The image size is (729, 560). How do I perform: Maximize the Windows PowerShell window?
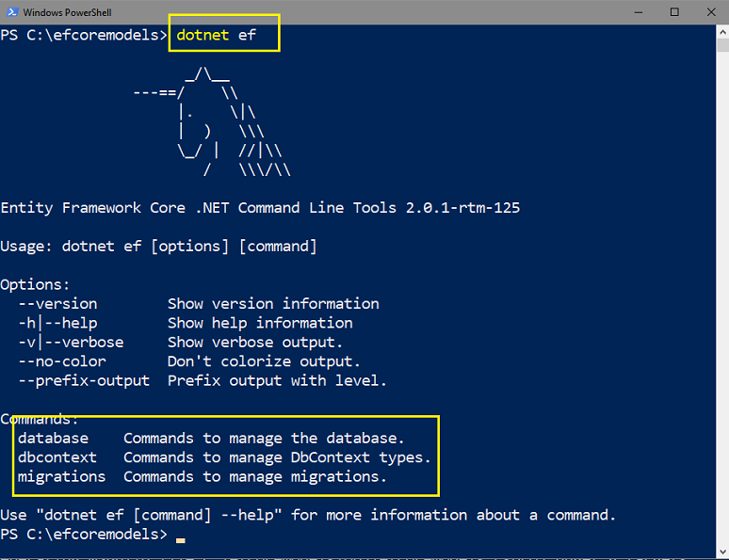point(674,12)
